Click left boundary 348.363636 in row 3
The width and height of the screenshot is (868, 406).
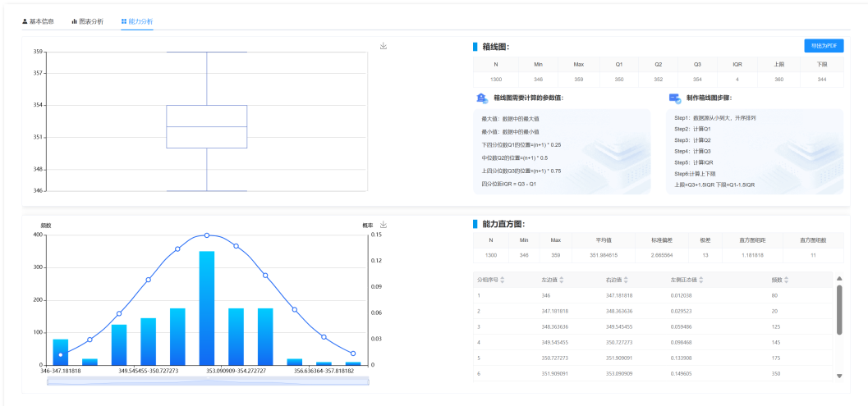tap(553, 327)
